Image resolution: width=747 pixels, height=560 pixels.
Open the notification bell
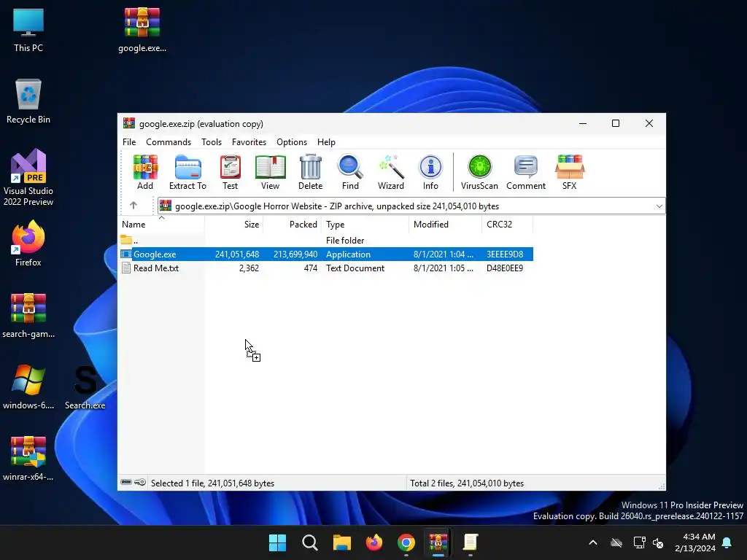point(727,542)
